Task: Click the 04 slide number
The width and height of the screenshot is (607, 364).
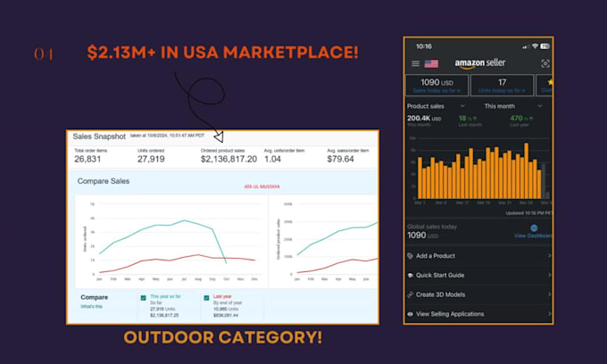Action: click(x=44, y=54)
